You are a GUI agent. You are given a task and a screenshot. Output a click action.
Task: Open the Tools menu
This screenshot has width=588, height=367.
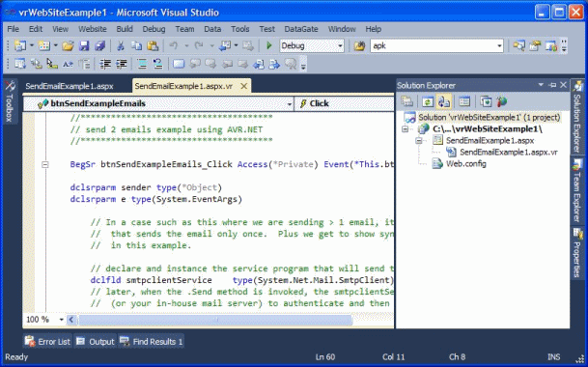pos(240,29)
